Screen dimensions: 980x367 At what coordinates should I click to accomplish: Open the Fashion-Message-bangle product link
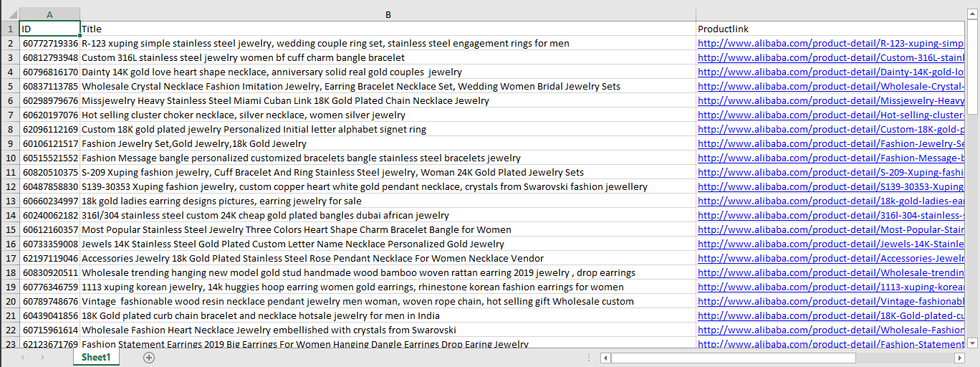coord(831,158)
